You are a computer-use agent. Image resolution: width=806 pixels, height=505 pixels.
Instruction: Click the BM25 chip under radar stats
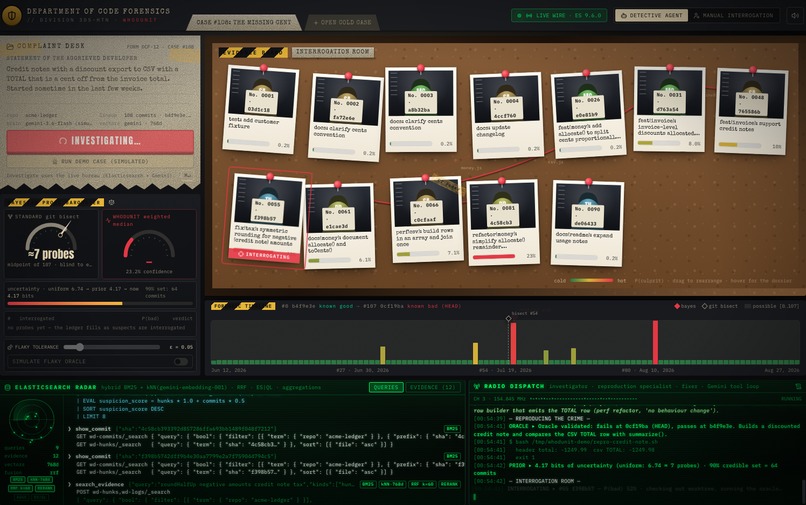pyautogui.click(x=17, y=479)
